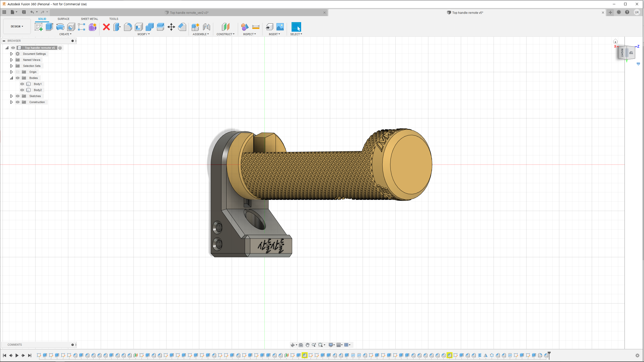Click the Extrude tool icon
Screen dimensions: 644x362
pyautogui.click(x=49, y=27)
